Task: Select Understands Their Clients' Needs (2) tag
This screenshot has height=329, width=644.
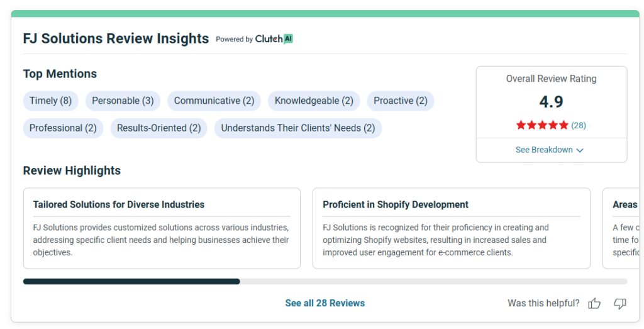Action: [x=297, y=128]
